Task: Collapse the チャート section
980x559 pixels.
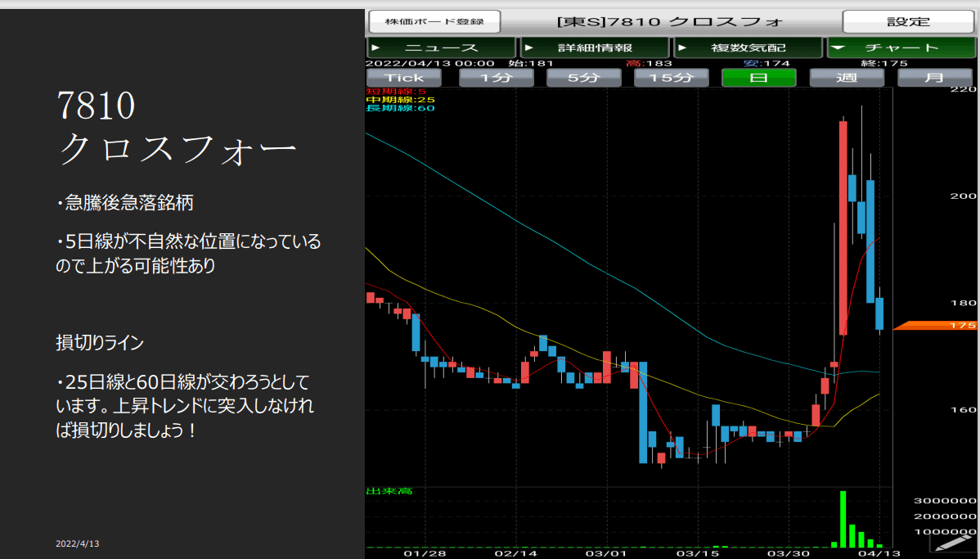Action: (x=901, y=47)
